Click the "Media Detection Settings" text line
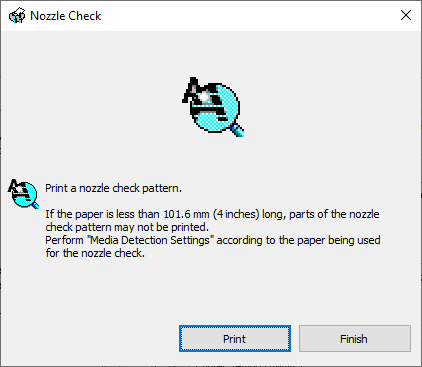This screenshot has height=367, width=422. pyautogui.click(x=213, y=240)
